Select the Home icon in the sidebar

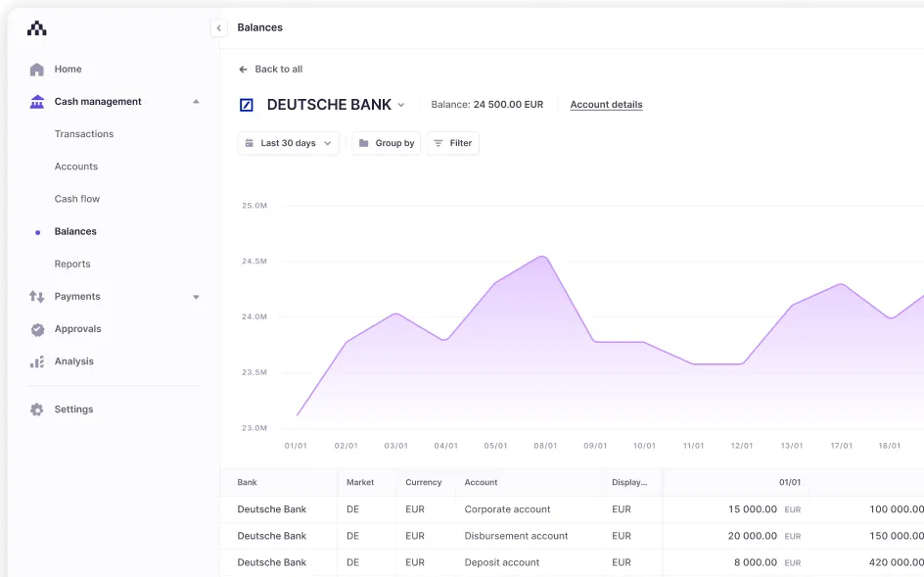point(36,69)
